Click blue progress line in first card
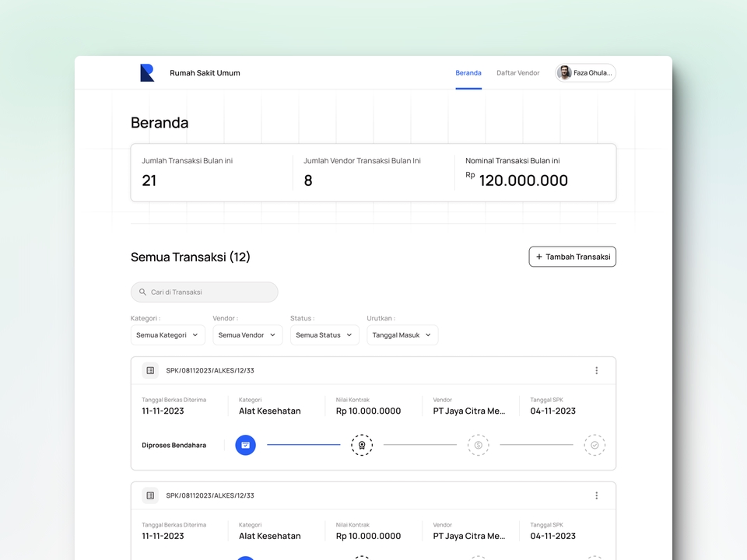This screenshot has height=560, width=747. tap(303, 445)
